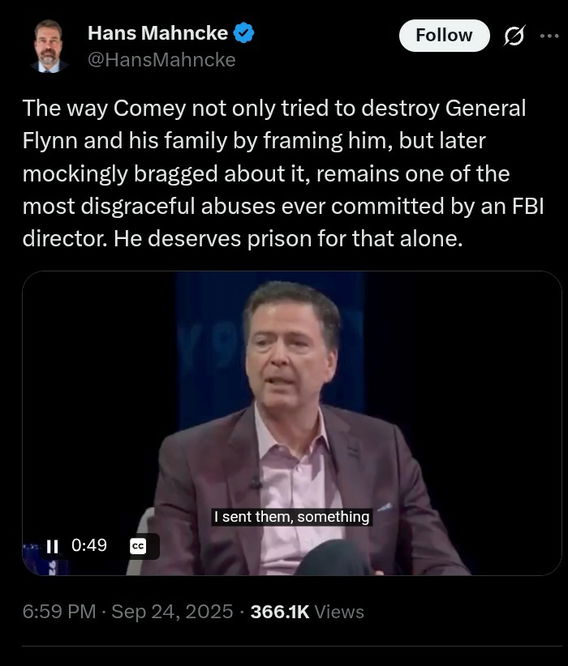568x666 pixels.
Task: Click the blue verified badge
Action: (244, 33)
